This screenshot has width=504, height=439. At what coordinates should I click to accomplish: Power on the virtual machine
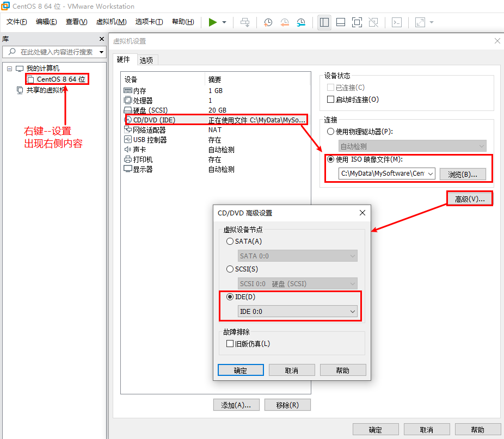(213, 22)
